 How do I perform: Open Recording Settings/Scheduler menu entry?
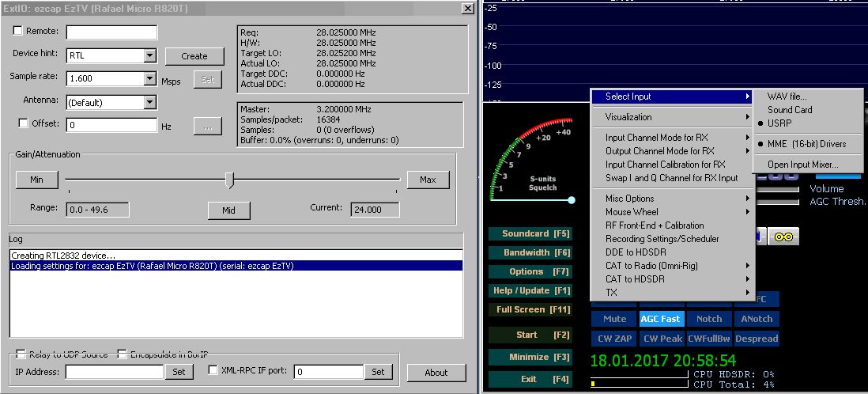click(x=662, y=239)
